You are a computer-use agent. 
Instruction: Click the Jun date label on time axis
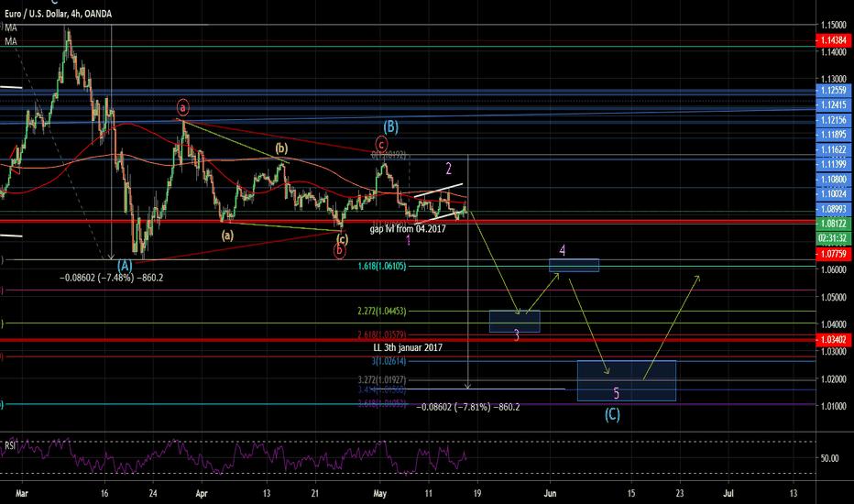click(550, 494)
